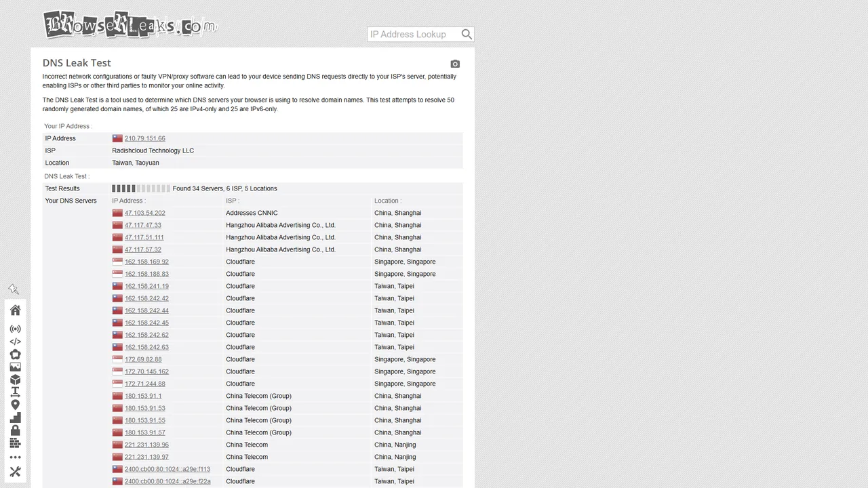The height and width of the screenshot is (488, 868).
Task: Click the flag icon next to 47.103.54.202
Action: (117, 213)
